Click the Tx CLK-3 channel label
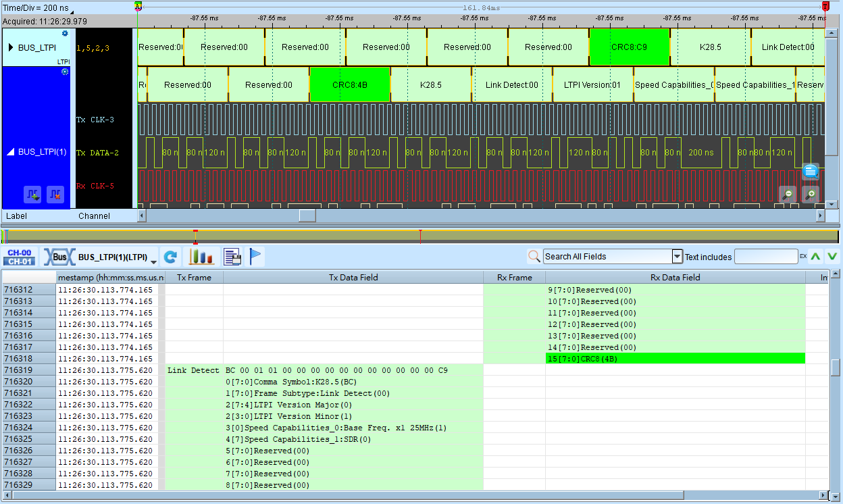Screen dimensions: 843x504 [95, 120]
